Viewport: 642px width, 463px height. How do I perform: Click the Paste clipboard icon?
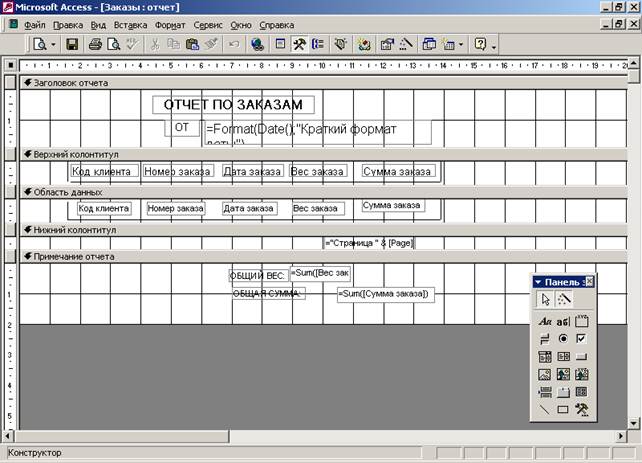[192, 44]
